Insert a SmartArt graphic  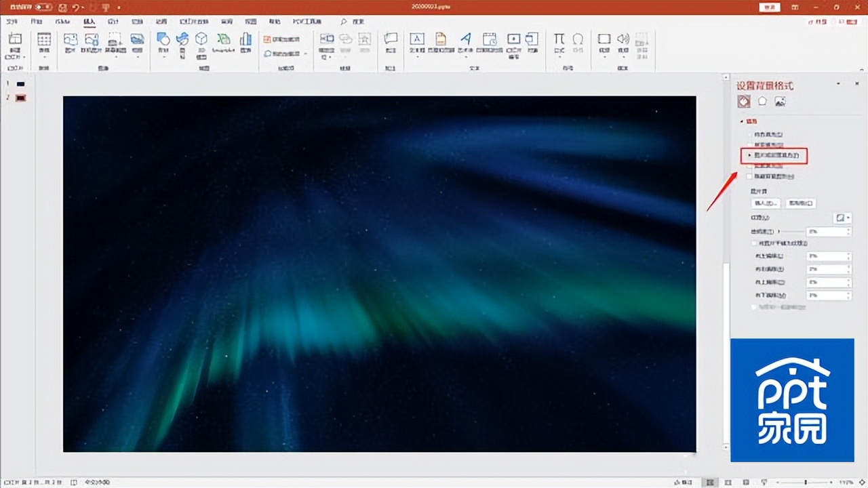coord(224,39)
